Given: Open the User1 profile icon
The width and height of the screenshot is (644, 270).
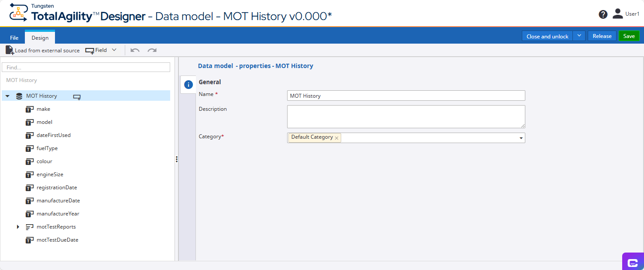Looking at the screenshot, I should point(617,14).
